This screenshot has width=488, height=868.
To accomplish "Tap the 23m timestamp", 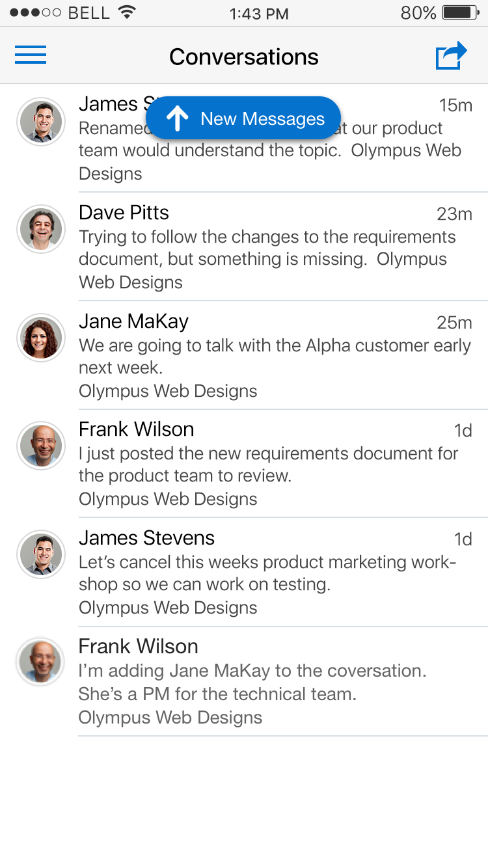I will pos(454,214).
